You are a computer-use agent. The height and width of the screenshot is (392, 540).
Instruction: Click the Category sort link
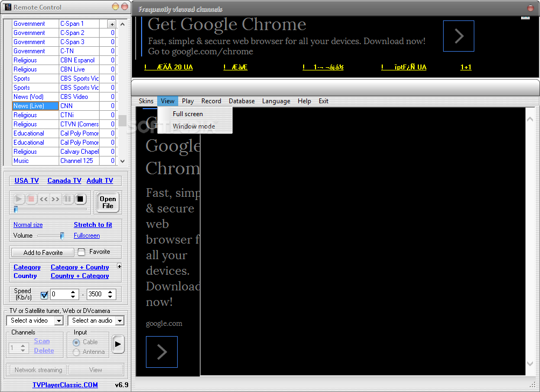coord(27,267)
